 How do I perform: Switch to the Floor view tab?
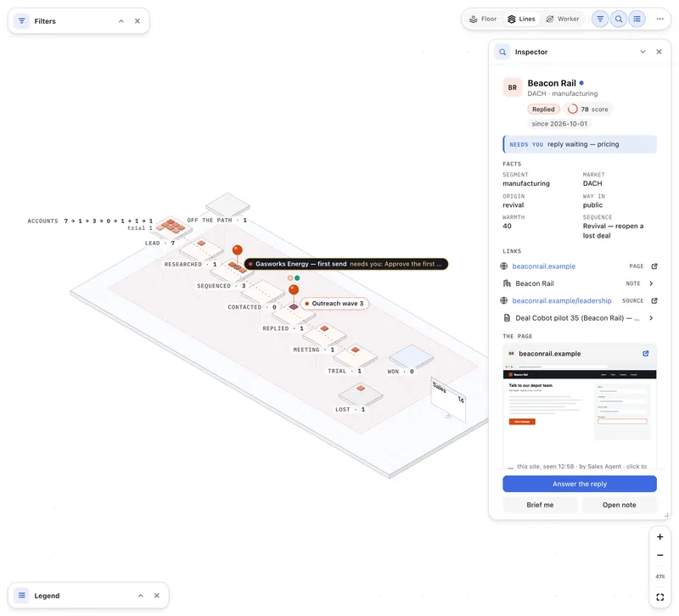[483, 19]
